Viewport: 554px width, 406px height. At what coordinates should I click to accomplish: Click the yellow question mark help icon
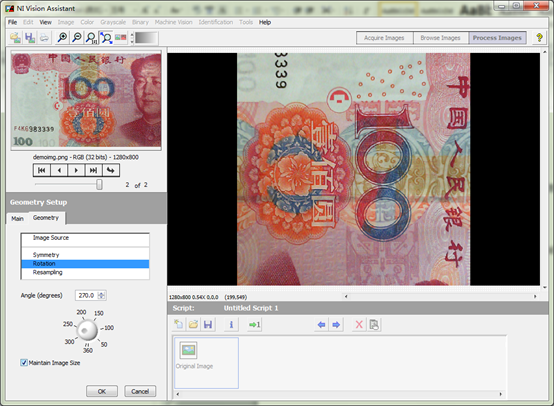click(x=539, y=37)
